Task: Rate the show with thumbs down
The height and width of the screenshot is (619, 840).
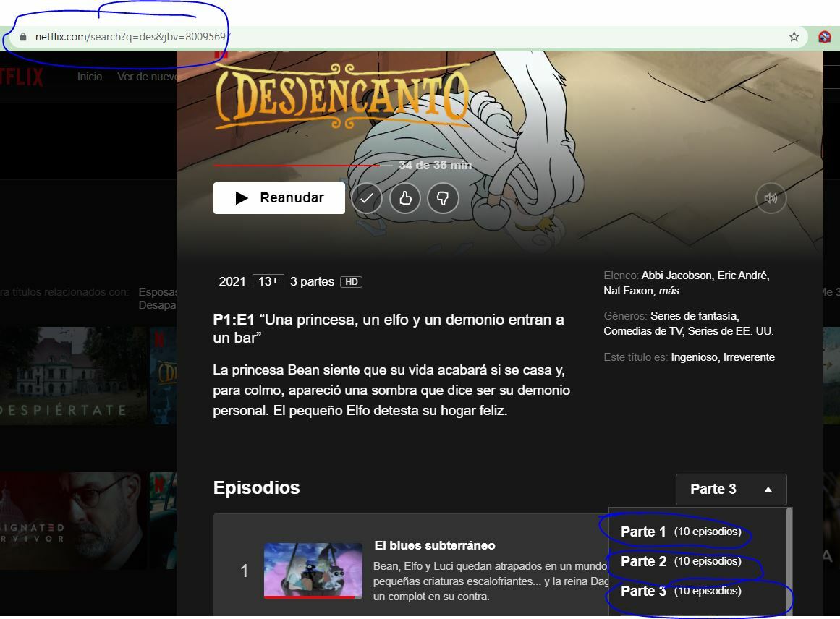Action: pyautogui.click(x=443, y=198)
